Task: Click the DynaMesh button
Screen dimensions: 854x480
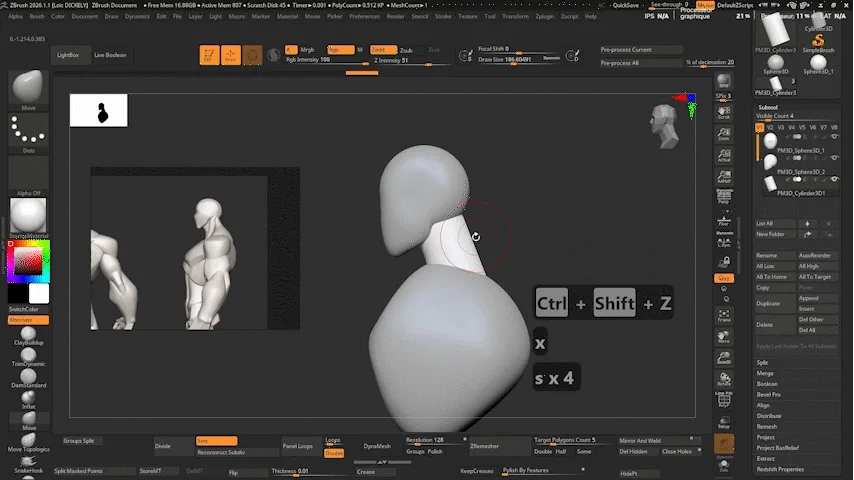Action: coord(377,445)
